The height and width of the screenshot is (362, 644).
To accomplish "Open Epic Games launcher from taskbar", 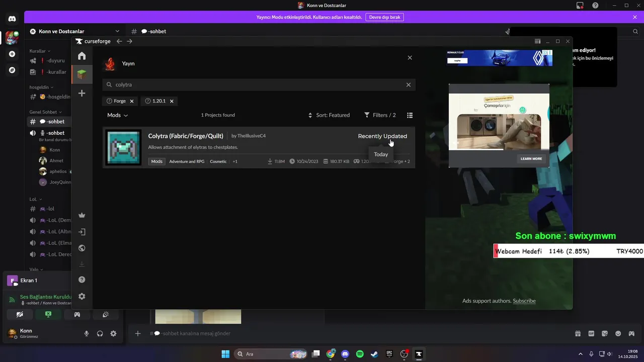I will pyautogui.click(x=389, y=354).
